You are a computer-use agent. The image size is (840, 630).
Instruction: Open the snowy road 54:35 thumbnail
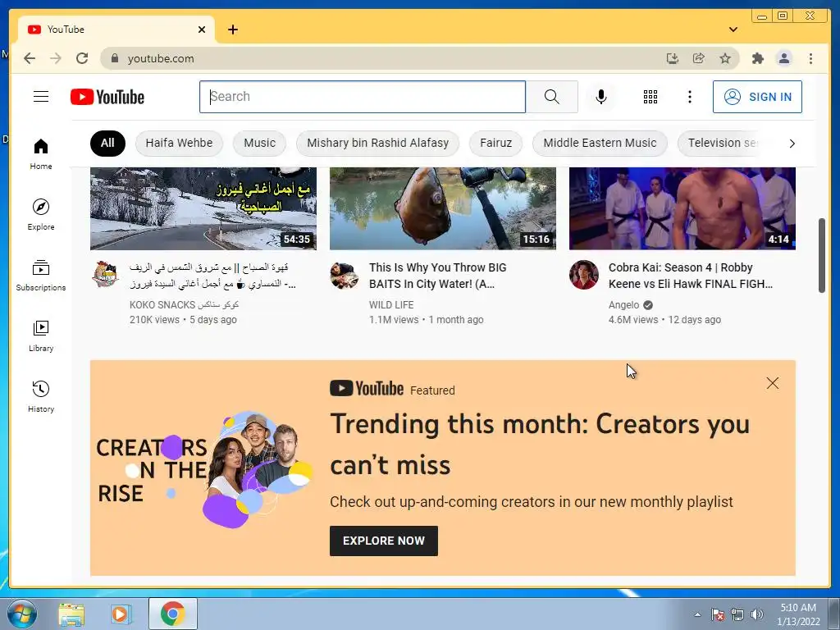[203, 208]
